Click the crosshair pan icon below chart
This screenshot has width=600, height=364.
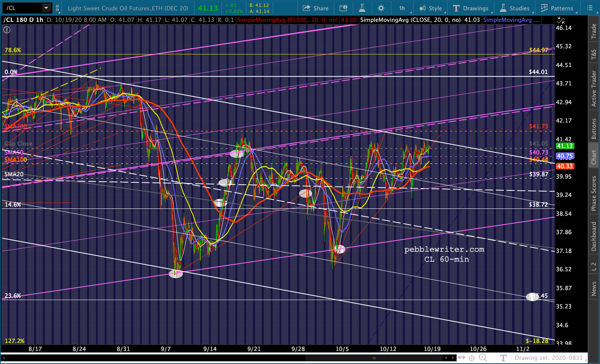pos(472,358)
